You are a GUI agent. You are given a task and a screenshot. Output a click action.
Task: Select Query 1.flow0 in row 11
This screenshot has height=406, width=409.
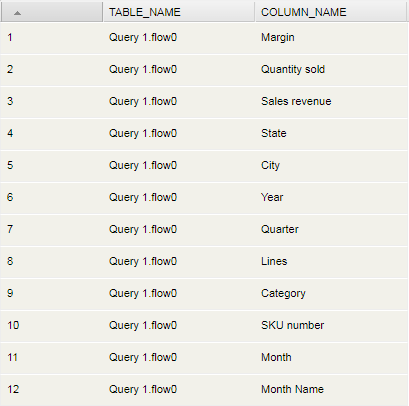point(143,357)
